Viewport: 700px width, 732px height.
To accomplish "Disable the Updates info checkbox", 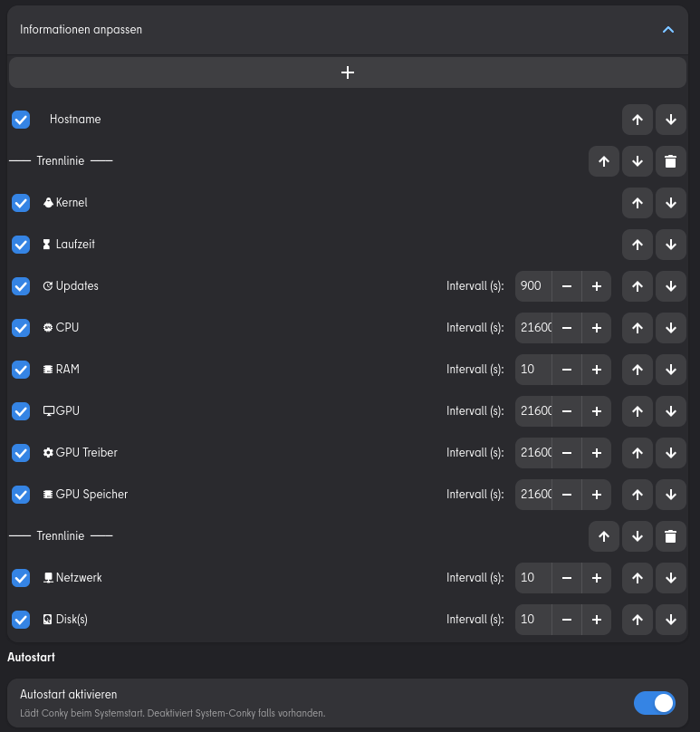I will (x=21, y=286).
